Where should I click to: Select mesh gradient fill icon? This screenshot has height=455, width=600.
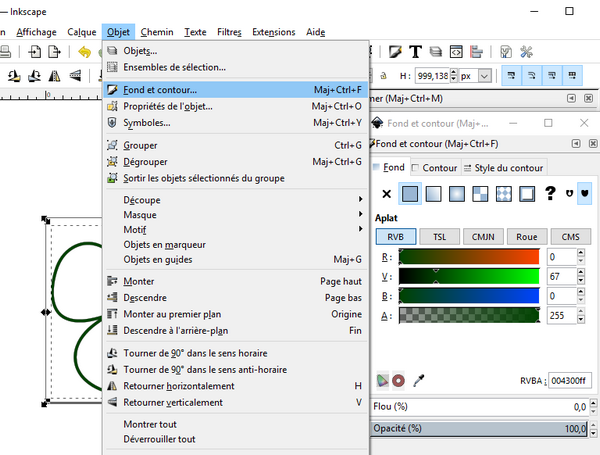pyautogui.click(x=480, y=194)
